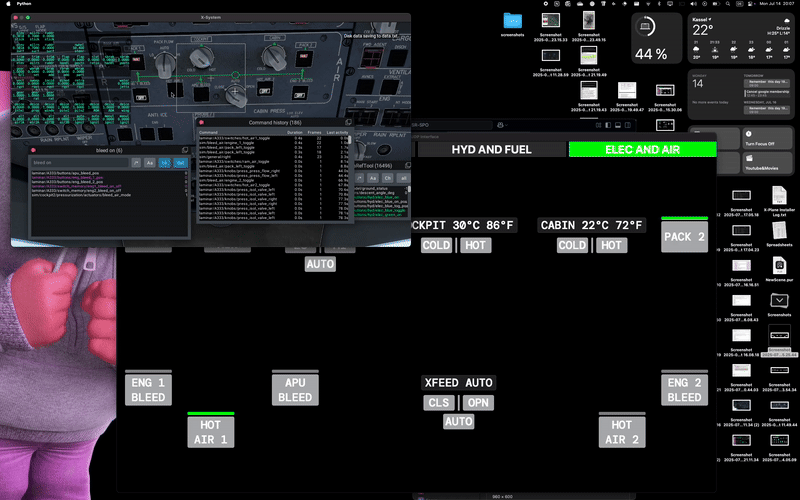This screenshot has width=800, height=500.
Task: Click regex button in DataRefTool (16496) window
Action: click(x=359, y=178)
